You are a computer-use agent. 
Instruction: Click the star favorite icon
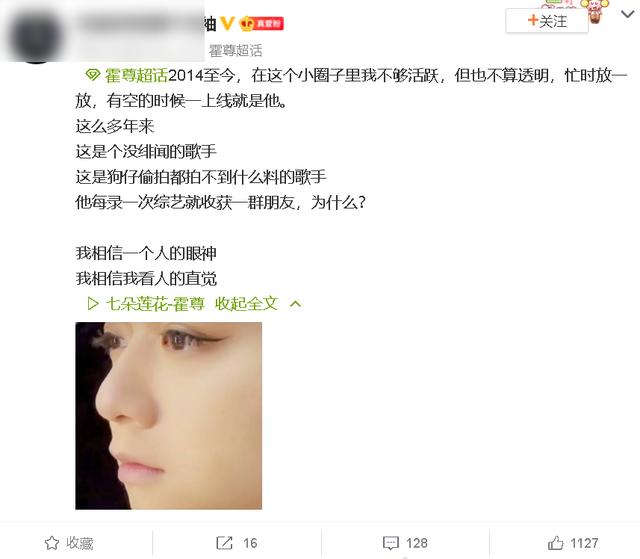52,543
